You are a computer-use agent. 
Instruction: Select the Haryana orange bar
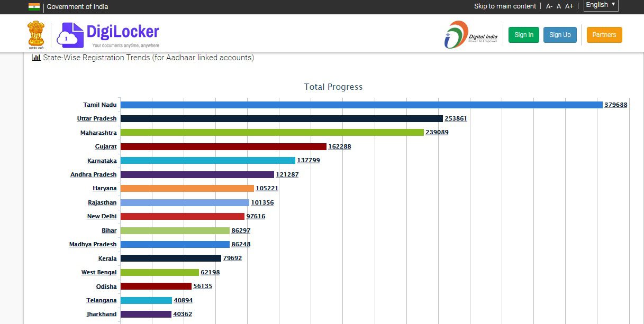click(187, 188)
